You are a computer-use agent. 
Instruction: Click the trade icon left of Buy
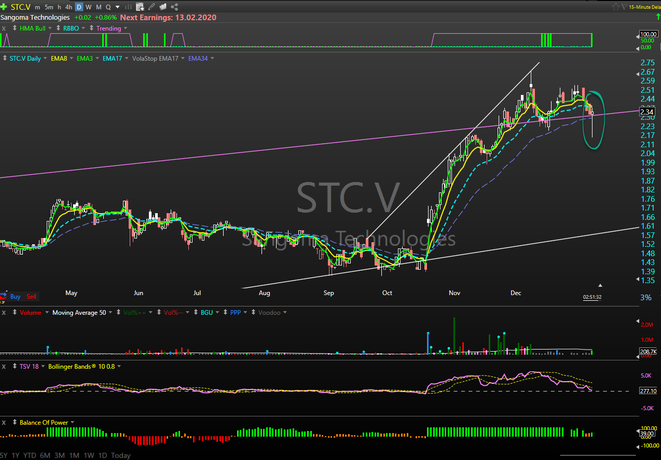tap(3, 296)
